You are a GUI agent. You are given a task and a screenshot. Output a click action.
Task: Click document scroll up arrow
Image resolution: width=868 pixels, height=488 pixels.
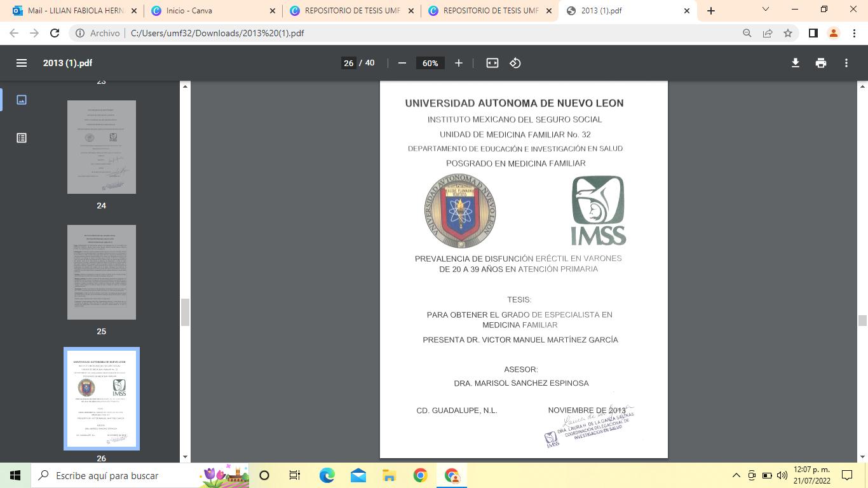(863, 86)
